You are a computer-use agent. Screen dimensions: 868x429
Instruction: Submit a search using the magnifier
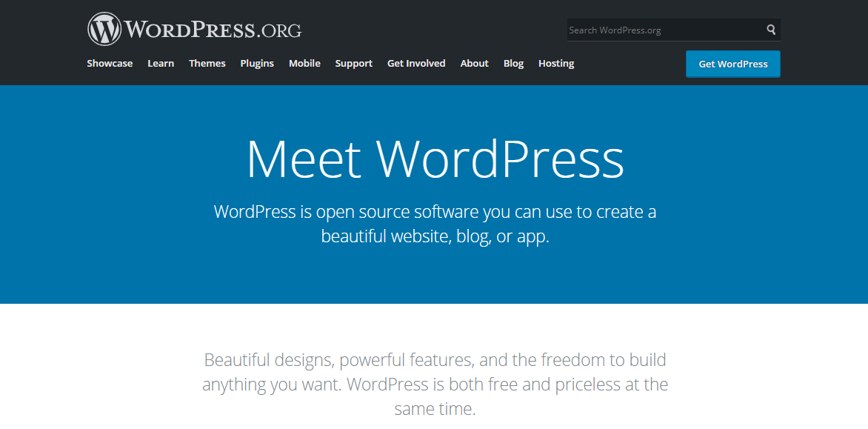[770, 29]
